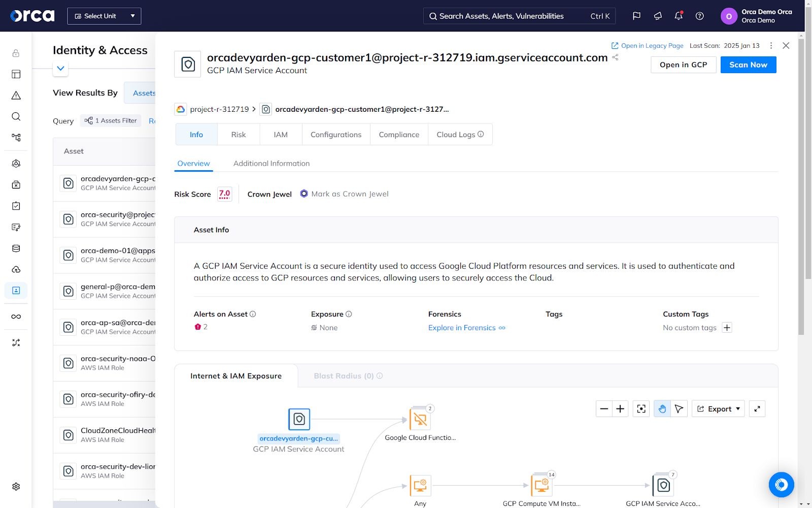The height and width of the screenshot is (508, 812).
Task: Click the Open in GCP button
Action: pyautogui.click(x=683, y=65)
